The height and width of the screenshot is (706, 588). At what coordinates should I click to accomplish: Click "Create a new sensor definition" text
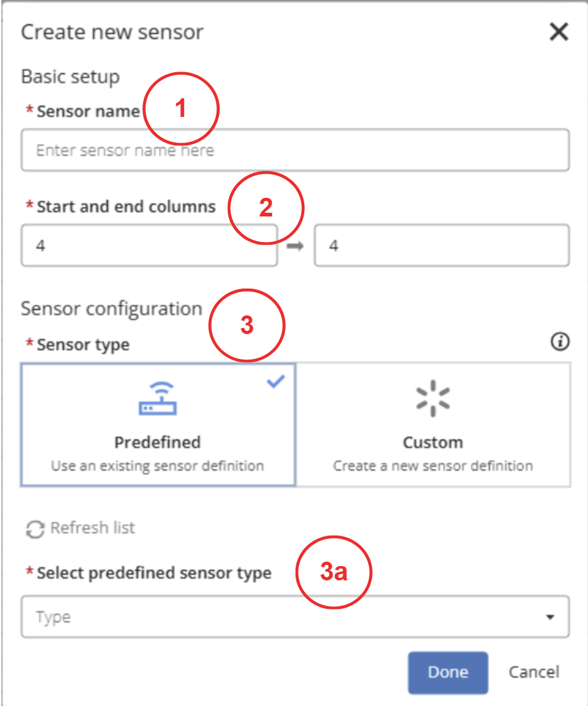point(433,466)
